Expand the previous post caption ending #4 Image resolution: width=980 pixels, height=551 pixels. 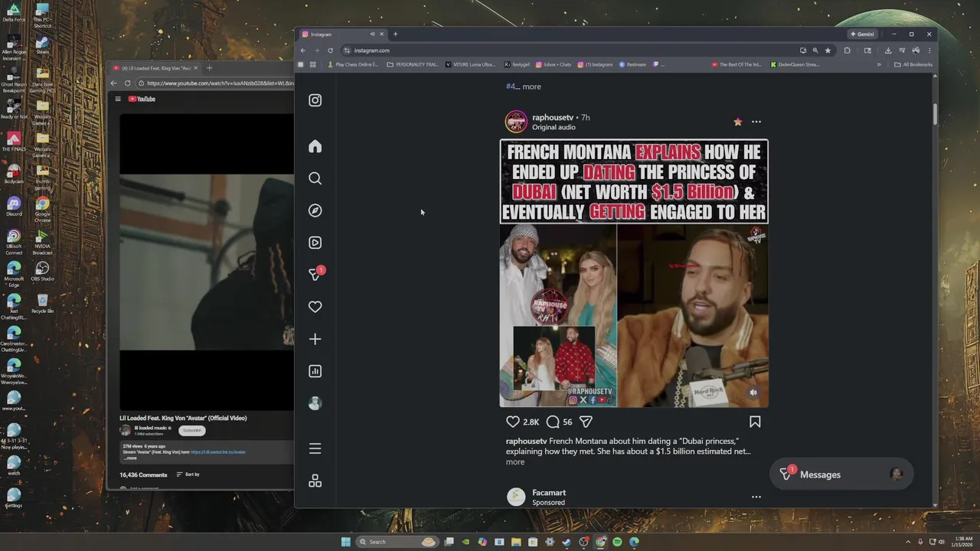(x=531, y=86)
